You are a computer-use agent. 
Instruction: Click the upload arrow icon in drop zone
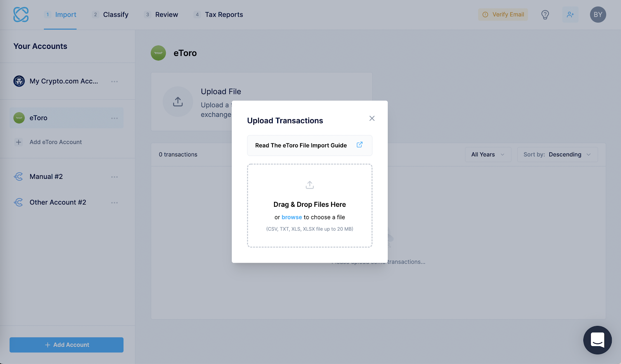tap(310, 185)
